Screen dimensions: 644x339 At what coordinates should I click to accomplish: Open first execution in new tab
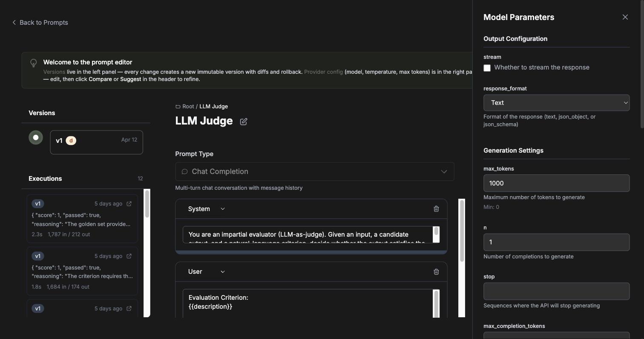coord(129,204)
